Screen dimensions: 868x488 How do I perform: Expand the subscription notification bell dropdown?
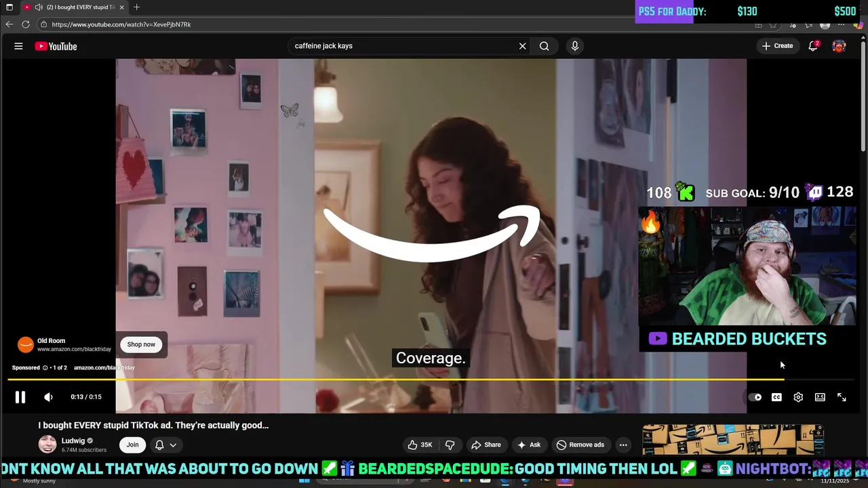[166, 445]
